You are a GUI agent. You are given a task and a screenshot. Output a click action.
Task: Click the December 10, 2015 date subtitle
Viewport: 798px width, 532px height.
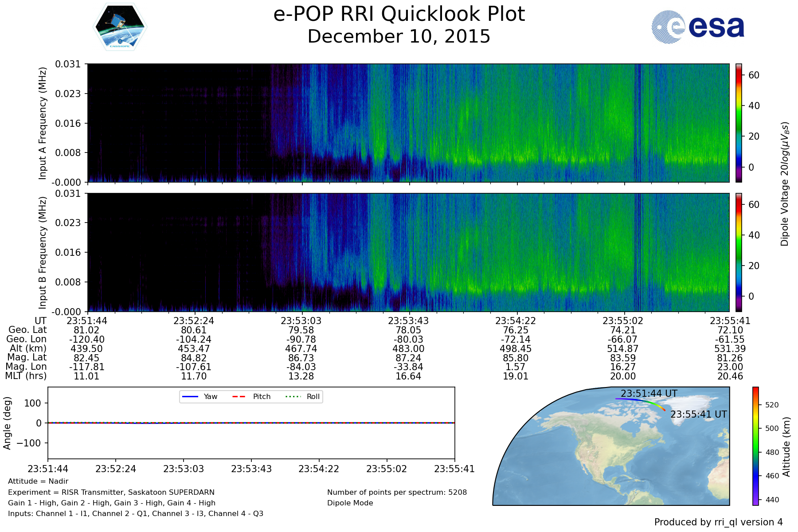click(399, 36)
